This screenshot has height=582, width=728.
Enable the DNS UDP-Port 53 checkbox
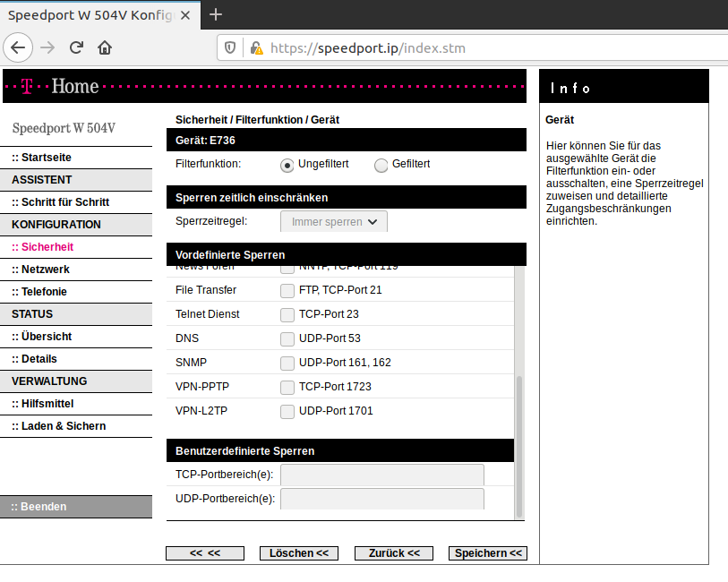tap(287, 338)
